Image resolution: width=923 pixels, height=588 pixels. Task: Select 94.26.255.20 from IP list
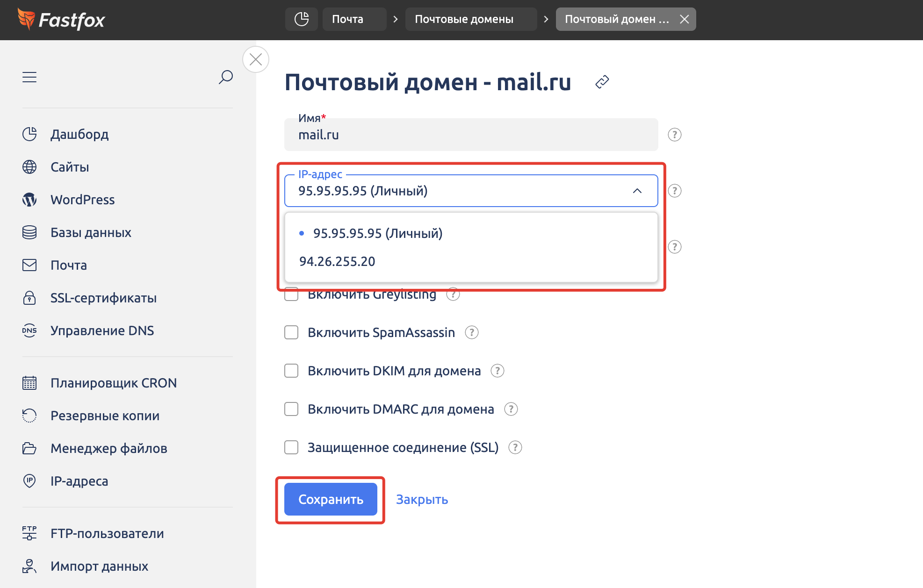click(337, 261)
